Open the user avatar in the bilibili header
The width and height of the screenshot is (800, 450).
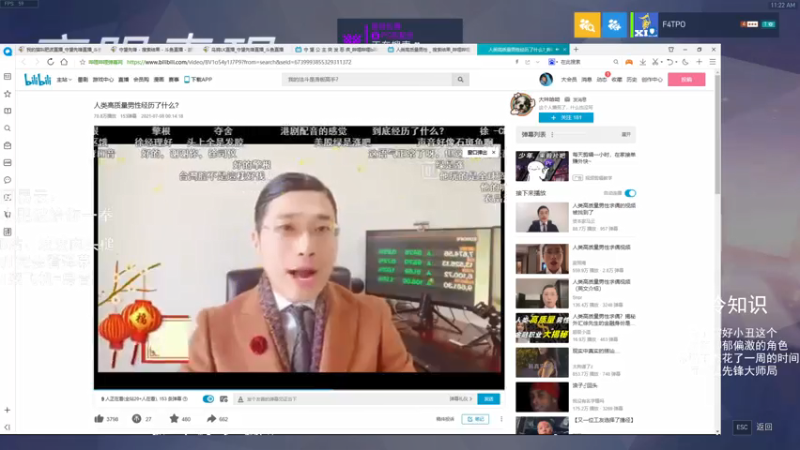pyautogui.click(x=546, y=79)
